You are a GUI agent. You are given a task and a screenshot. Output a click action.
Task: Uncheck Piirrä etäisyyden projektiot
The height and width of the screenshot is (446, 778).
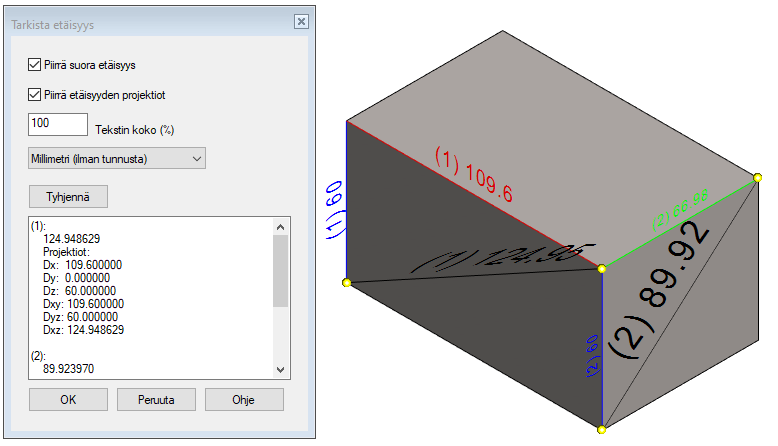(35, 95)
